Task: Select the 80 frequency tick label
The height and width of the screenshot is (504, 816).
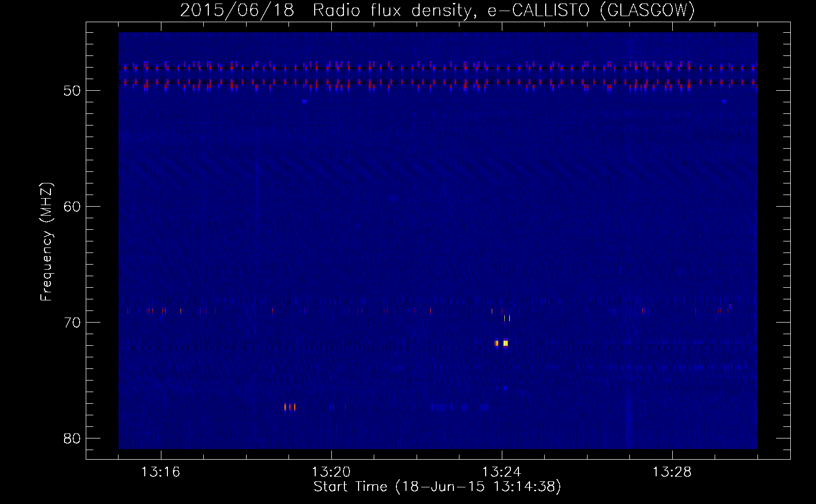Action: (x=72, y=438)
